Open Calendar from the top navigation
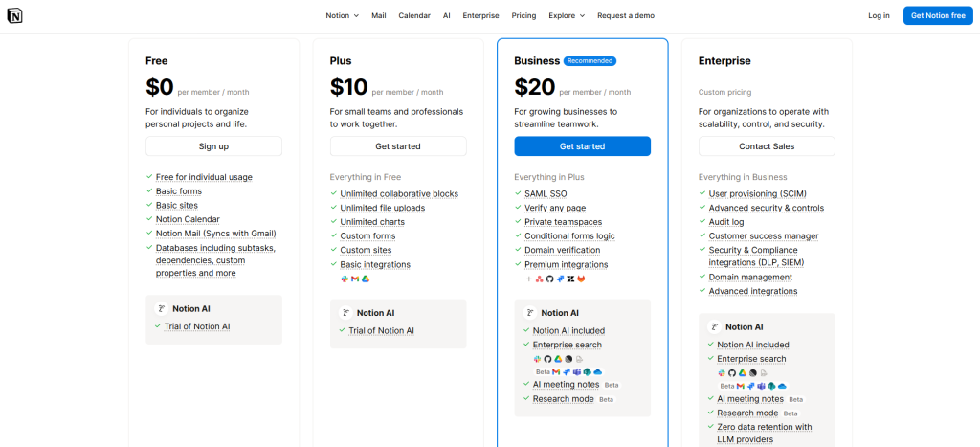Screen dimensions: 980x447 click(414, 15)
